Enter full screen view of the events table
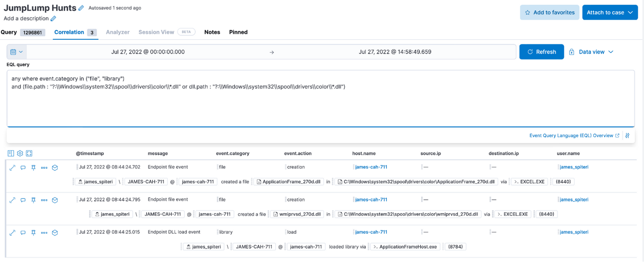Viewport: 644px width, 262px height. [29, 153]
